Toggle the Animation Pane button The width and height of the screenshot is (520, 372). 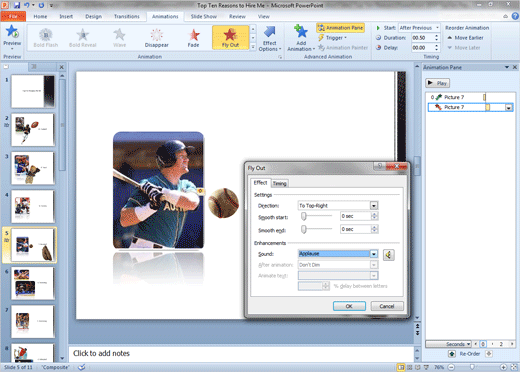(340, 28)
